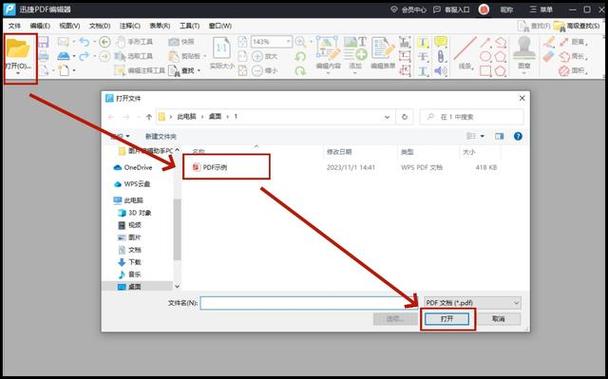608x379 pixels.
Task: Click the yellow sticky note comment icon
Action: [440, 42]
